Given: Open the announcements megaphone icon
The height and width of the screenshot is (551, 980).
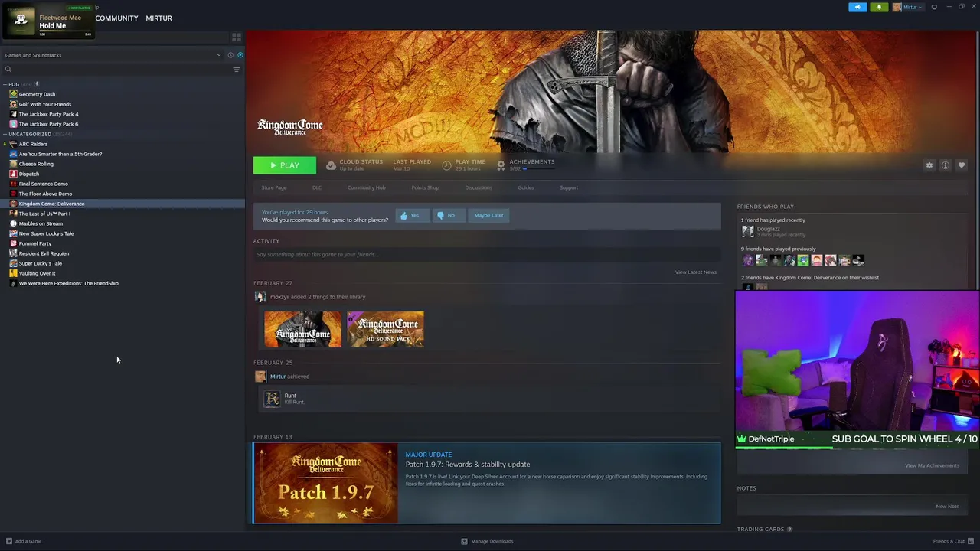Looking at the screenshot, I should coord(857,7).
